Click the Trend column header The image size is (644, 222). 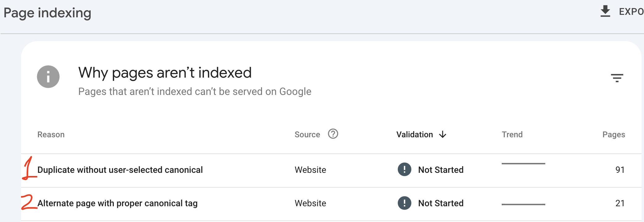click(512, 134)
